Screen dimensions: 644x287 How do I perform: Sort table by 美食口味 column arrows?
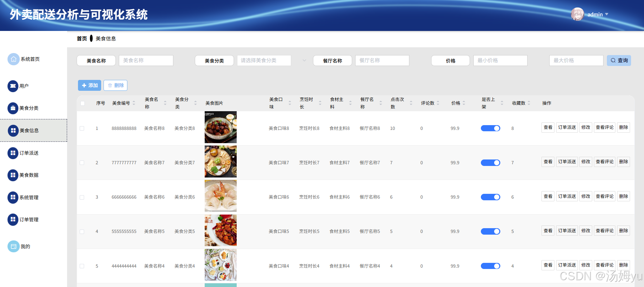(x=290, y=103)
